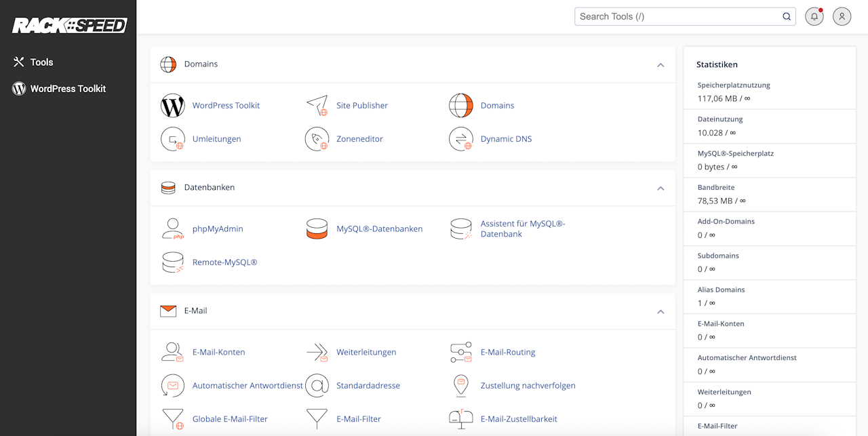Collapse the Domains section
Screen dimensions: 868x436
click(660, 65)
